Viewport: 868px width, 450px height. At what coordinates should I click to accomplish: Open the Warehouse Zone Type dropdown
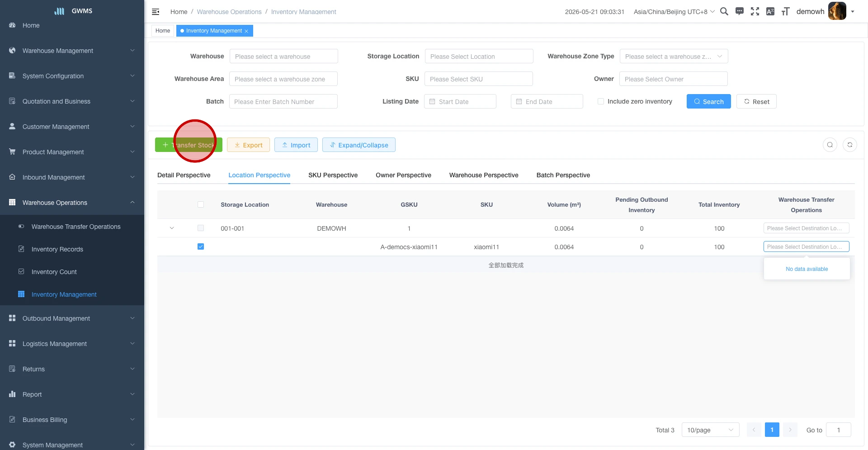674,56
